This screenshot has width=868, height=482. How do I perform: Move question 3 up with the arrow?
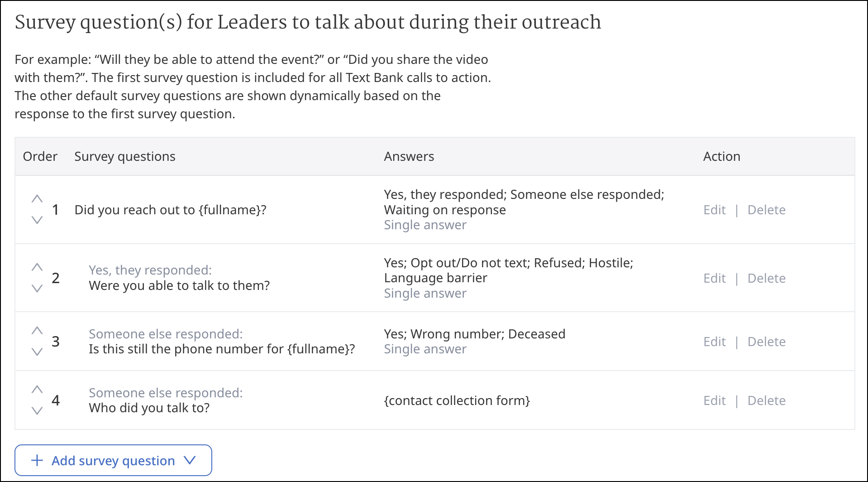[37, 331]
